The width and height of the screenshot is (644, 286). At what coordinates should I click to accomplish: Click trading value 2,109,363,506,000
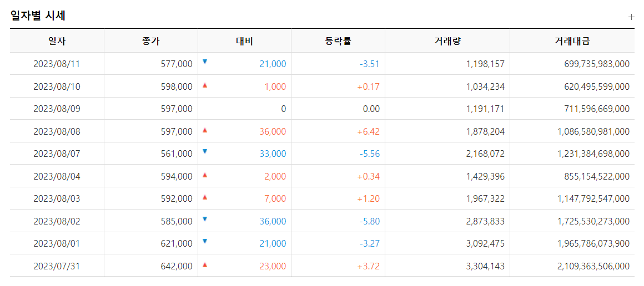pos(593,266)
